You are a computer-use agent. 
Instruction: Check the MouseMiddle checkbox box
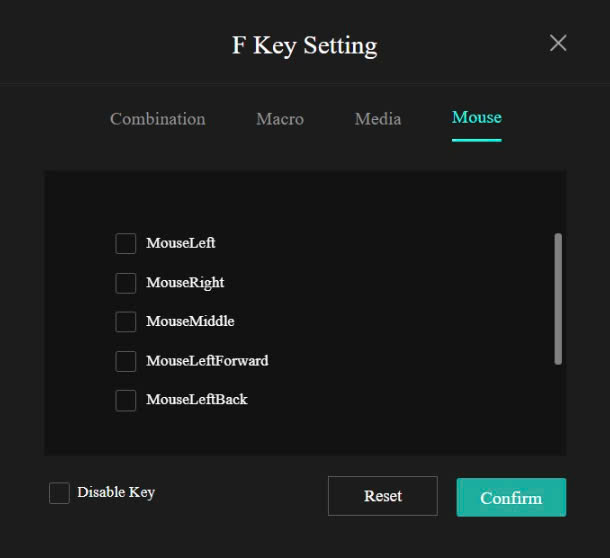tap(126, 322)
